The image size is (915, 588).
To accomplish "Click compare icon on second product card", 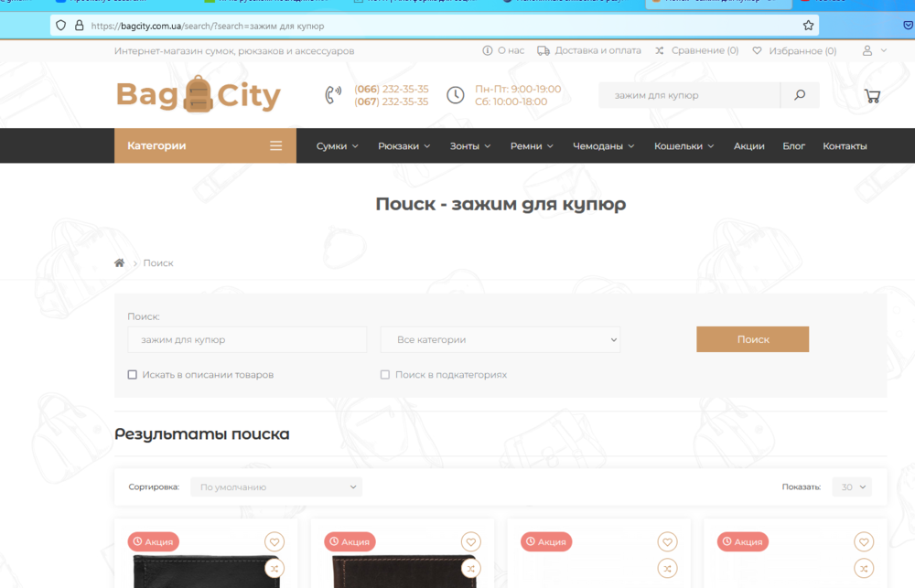I will coord(470,569).
